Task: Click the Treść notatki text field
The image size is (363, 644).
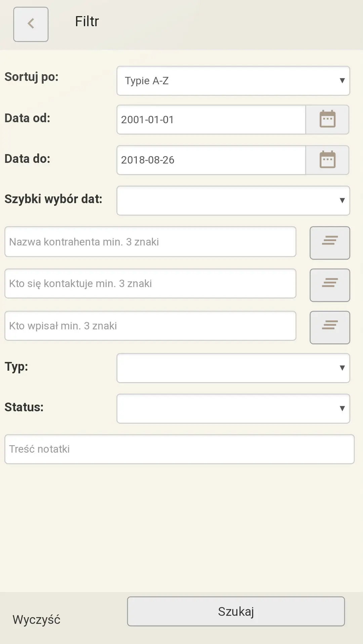Action: tap(179, 449)
